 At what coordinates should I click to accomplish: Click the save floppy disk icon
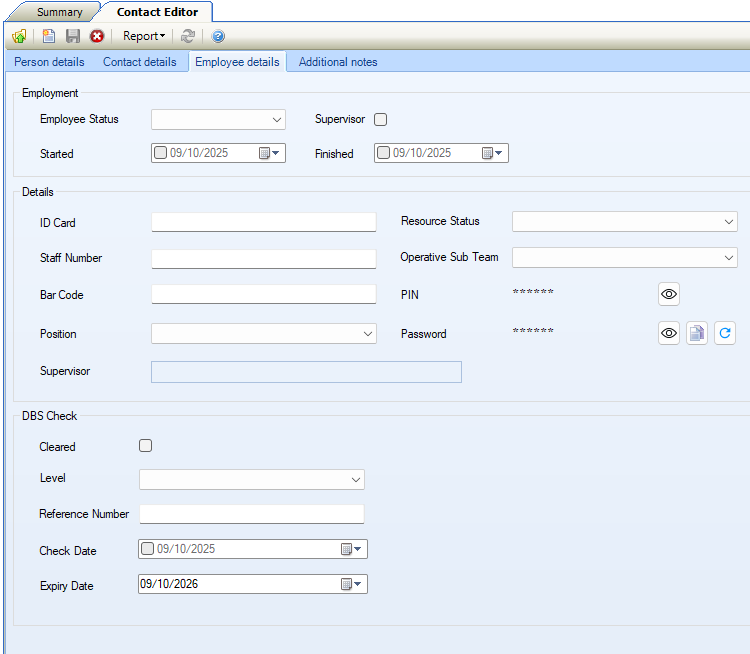[x=72, y=36]
